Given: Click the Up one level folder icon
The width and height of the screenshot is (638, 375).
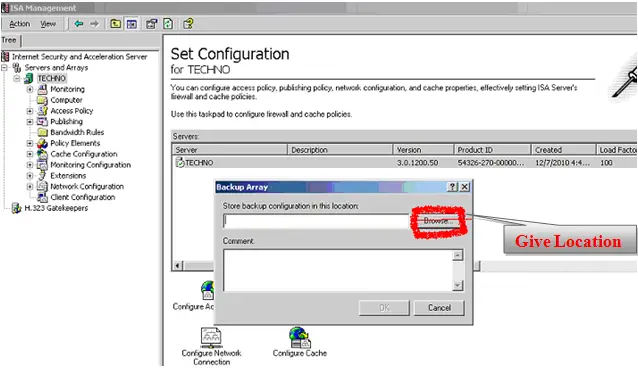Looking at the screenshot, I should [116, 24].
